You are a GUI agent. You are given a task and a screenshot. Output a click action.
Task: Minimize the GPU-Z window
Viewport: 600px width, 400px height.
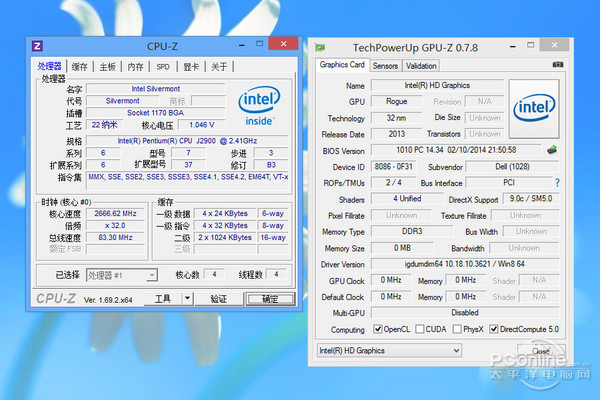[x=513, y=46]
